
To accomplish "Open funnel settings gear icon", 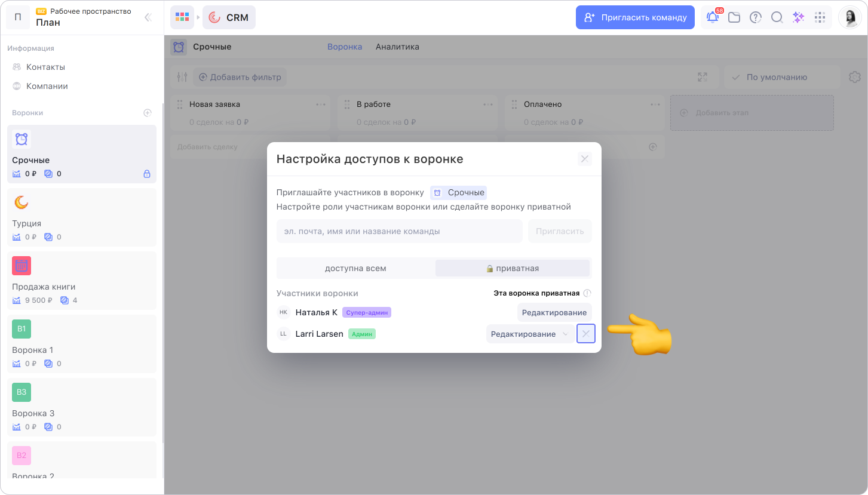I will [x=854, y=77].
